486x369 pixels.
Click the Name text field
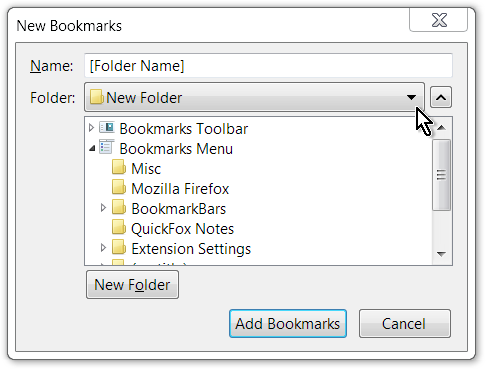(268, 66)
